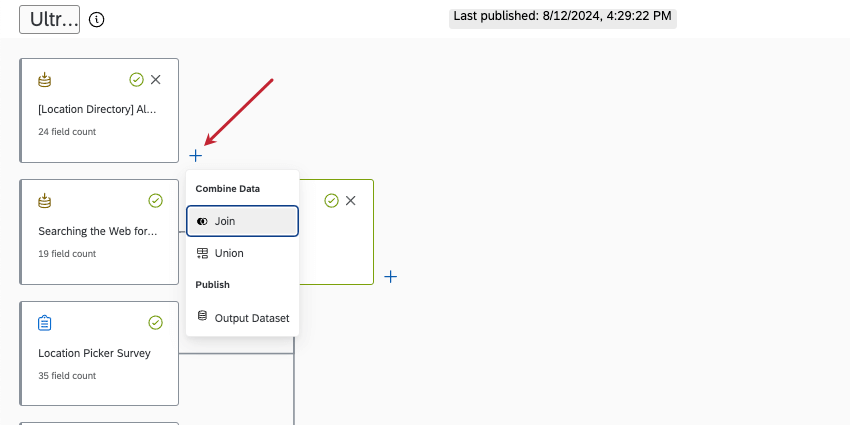The width and height of the screenshot is (850, 425).
Task: Click the Location Picker Survey clipboard icon
Action: coord(44,324)
